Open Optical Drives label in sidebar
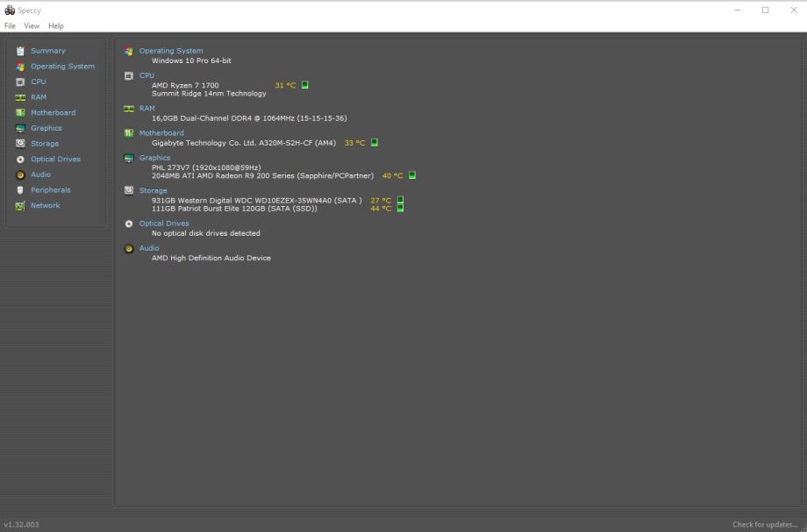This screenshot has width=807, height=532. tap(55, 159)
